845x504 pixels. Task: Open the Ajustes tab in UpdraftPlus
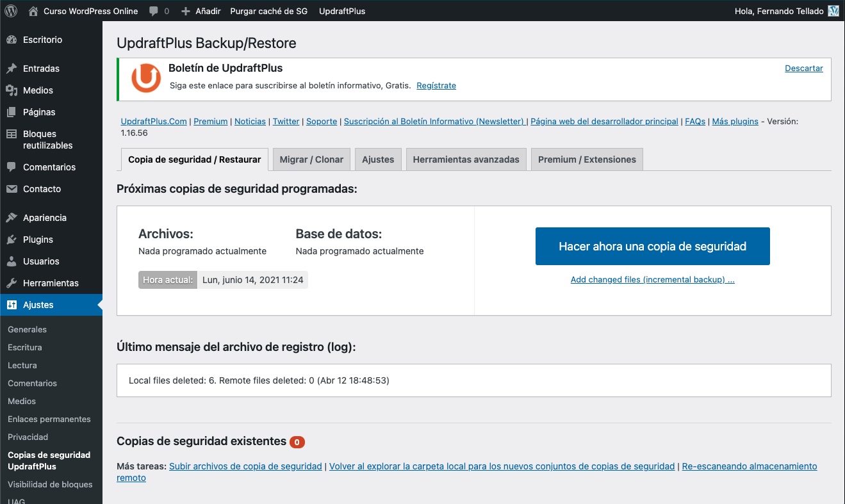378,159
